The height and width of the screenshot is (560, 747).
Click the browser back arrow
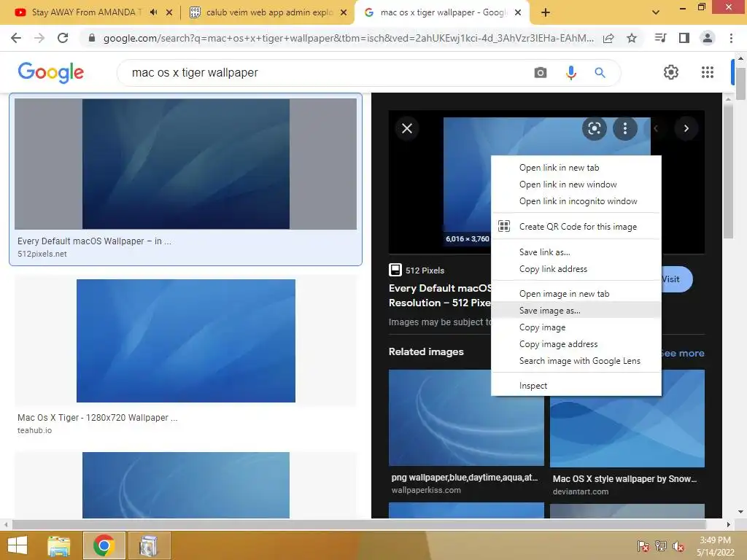point(16,38)
